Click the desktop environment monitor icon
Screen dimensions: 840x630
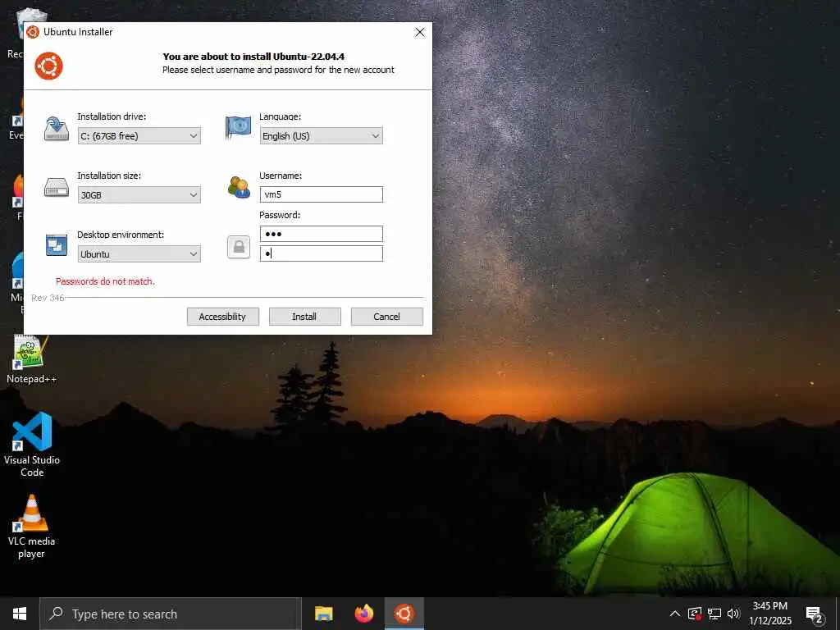57,245
